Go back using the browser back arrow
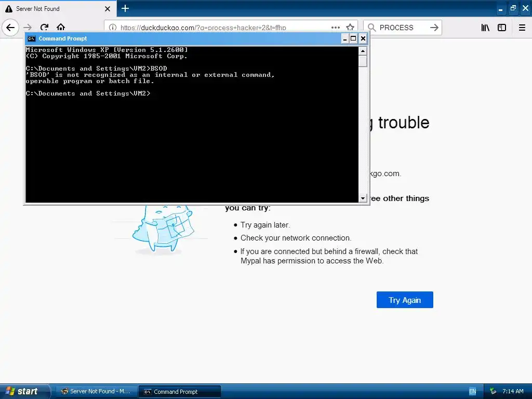Viewport: 532px width, 399px height. (10, 28)
